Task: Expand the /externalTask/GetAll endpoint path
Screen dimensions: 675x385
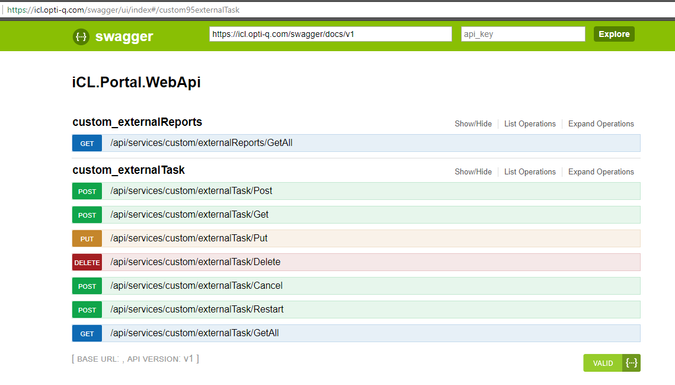Action: 195,333
